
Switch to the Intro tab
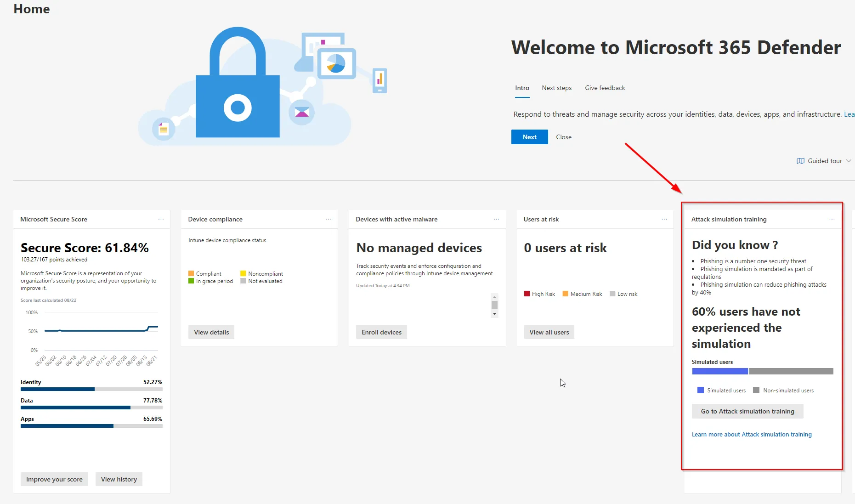pos(522,88)
